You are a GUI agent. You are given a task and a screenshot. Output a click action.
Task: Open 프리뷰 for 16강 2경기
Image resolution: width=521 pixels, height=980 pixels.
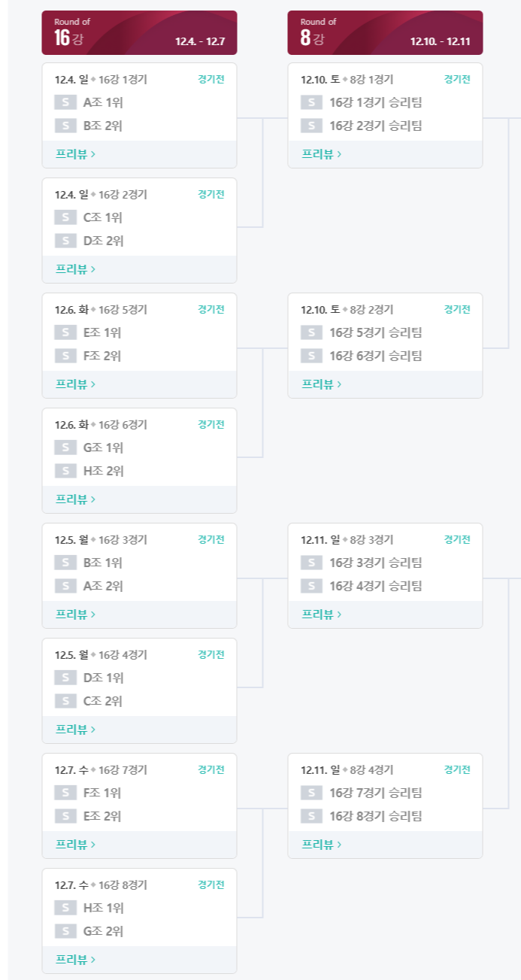75,269
